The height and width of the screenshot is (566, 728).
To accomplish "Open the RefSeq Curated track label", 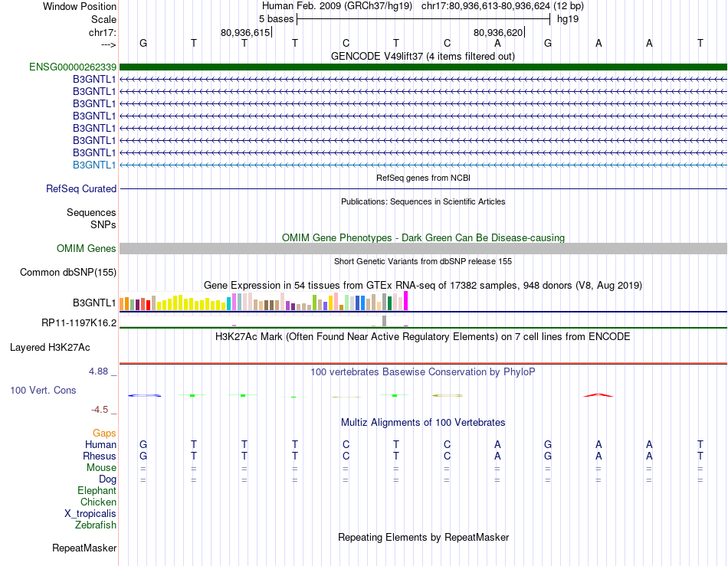I will point(80,189).
